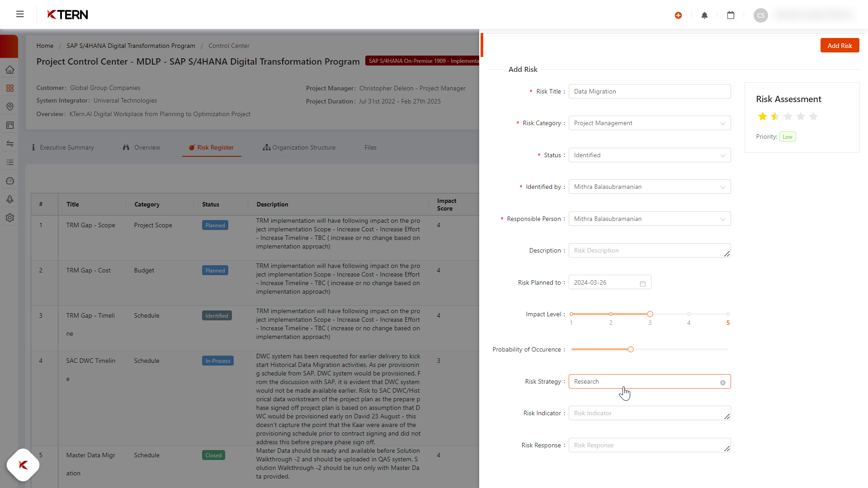Open Organization Structure tab
868x488 pixels.
click(299, 148)
